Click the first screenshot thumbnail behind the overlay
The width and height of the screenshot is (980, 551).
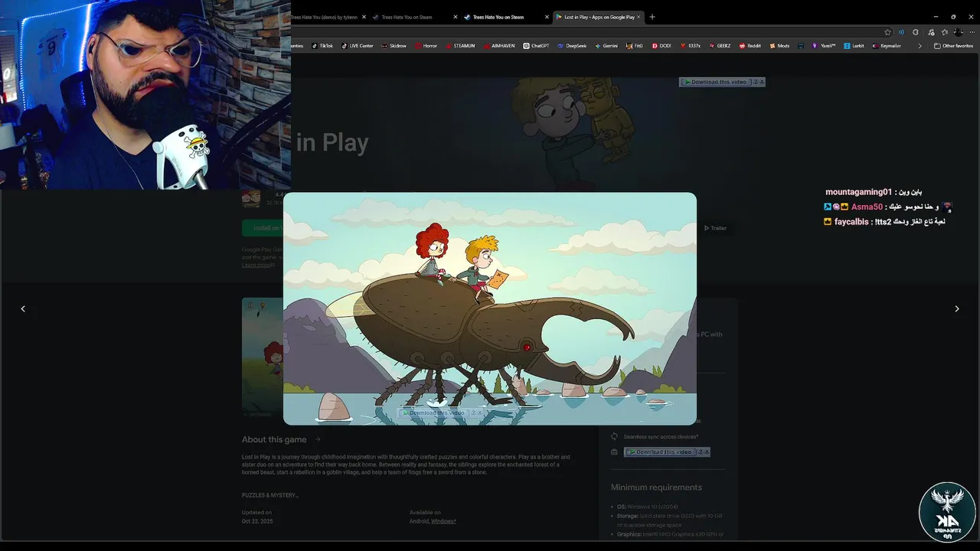(x=263, y=356)
